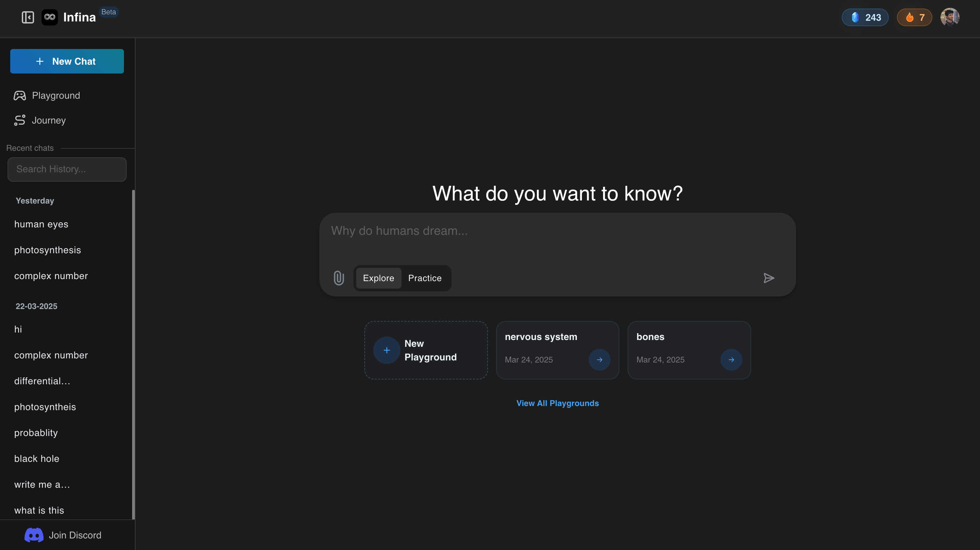Collapse the sidebar with the panel toggle icon
This screenshot has height=550, width=980.
pos(28,17)
